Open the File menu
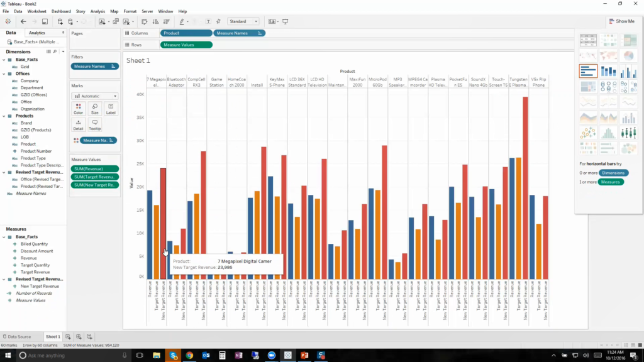The height and width of the screenshot is (362, 644). [6, 11]
